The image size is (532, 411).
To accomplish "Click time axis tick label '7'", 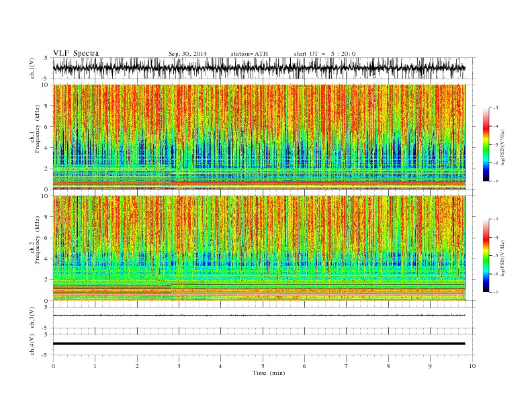I will [347, 366].
